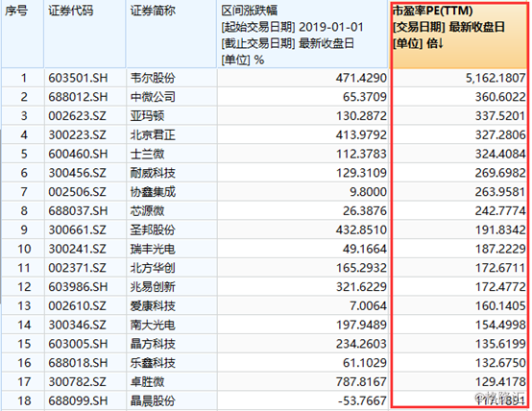Screen dimensions: 532x411
Task: Select the 证券简称 column header
Action: coord(171,35)
